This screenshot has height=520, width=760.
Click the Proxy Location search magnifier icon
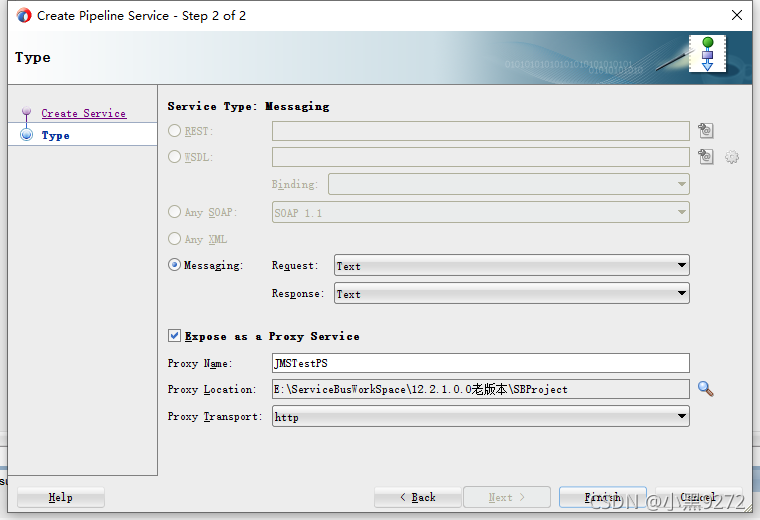[706, 389]
